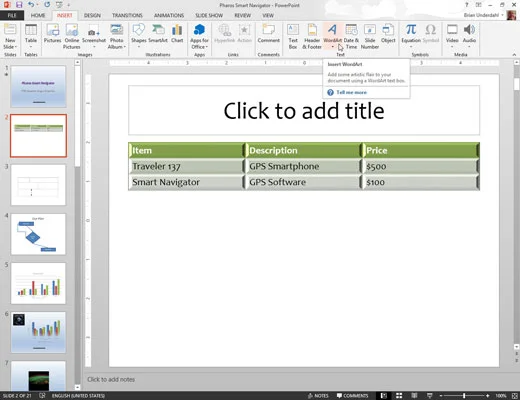Click the New Slide icon
The image size is (520, 400).
10,30
